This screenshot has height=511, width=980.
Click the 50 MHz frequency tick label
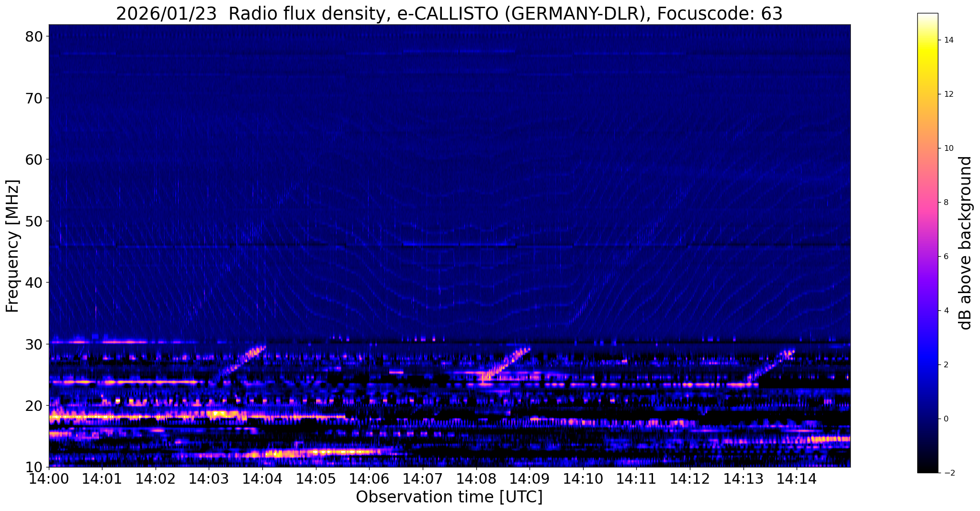(x=34, y=221)
